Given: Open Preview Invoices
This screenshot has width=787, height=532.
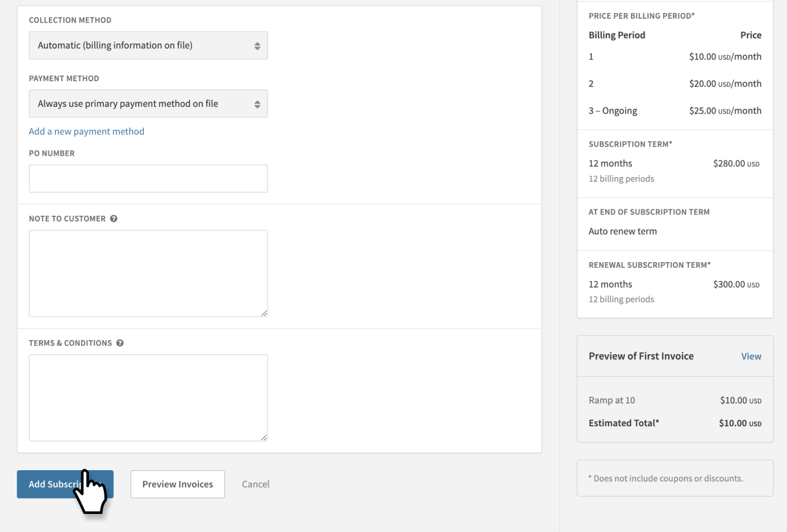Looking at the screenshot, I should tap(177, 484).
